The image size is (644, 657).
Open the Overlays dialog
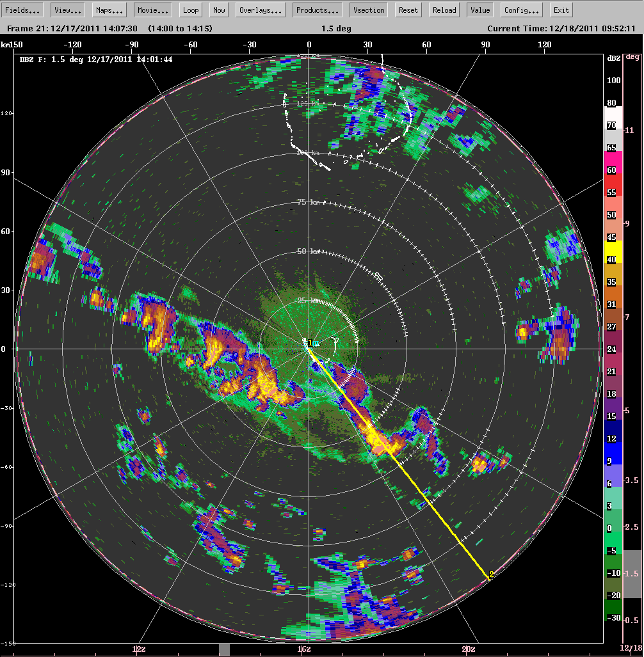pyautogui.click(x=260, y=10)
